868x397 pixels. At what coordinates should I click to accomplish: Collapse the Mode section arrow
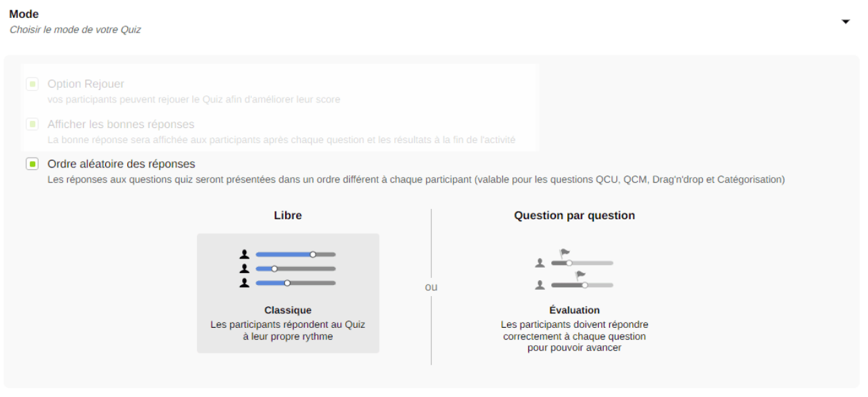[844, 22]
